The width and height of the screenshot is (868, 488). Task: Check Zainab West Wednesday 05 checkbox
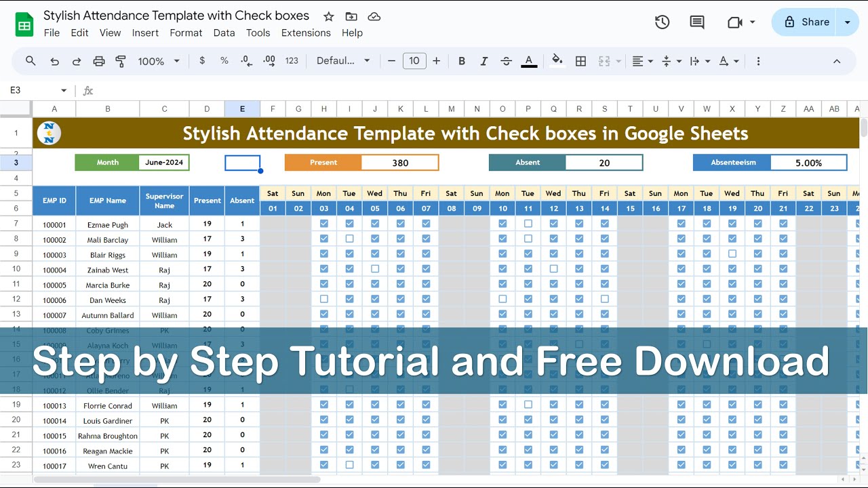[x=375, y=268]
